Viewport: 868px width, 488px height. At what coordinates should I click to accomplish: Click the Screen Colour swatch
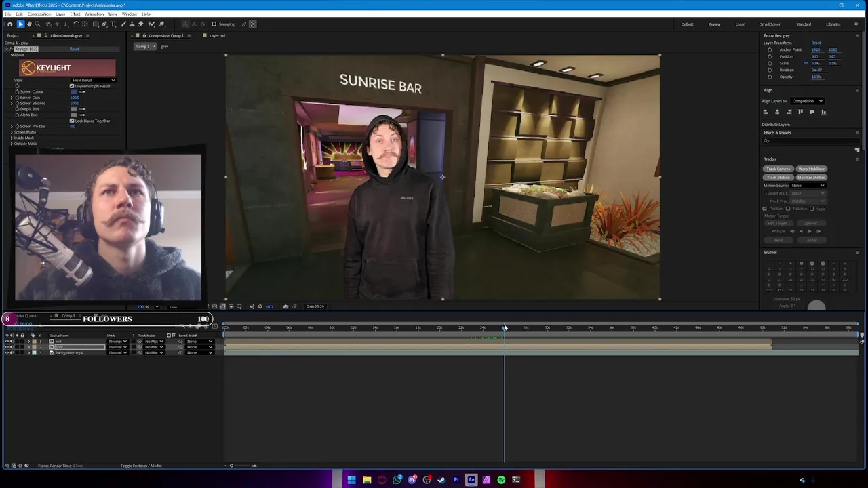click(x=74, y=91)
